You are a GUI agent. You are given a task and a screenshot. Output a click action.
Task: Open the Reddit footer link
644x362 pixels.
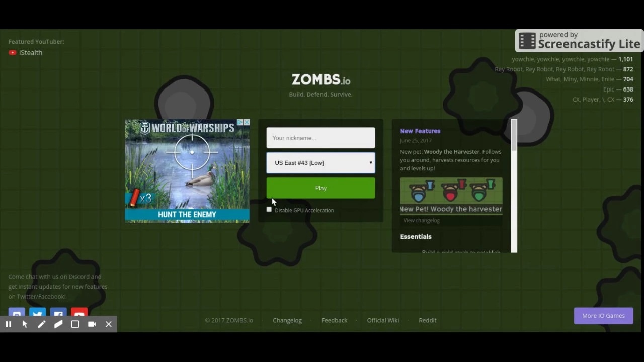(x=428, y=320)
